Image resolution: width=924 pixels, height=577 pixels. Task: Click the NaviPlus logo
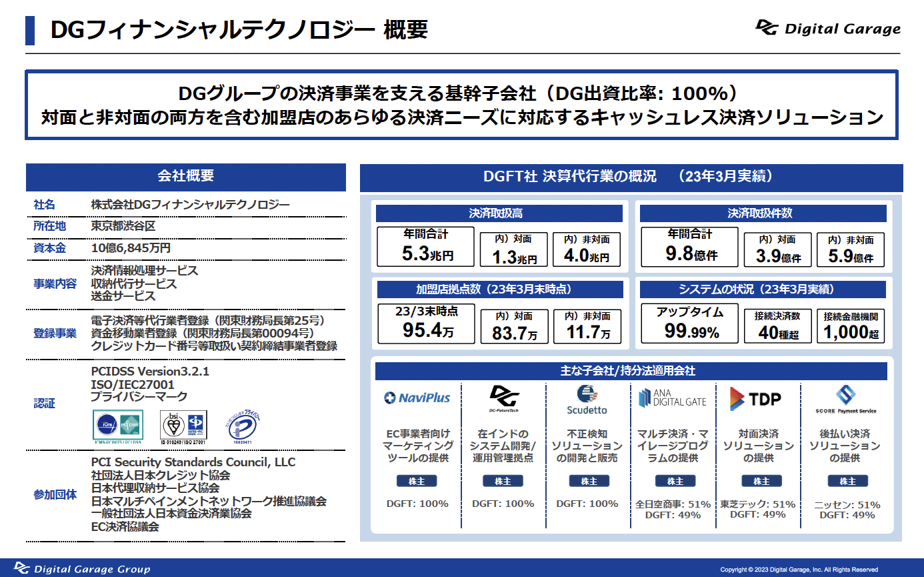417,398
